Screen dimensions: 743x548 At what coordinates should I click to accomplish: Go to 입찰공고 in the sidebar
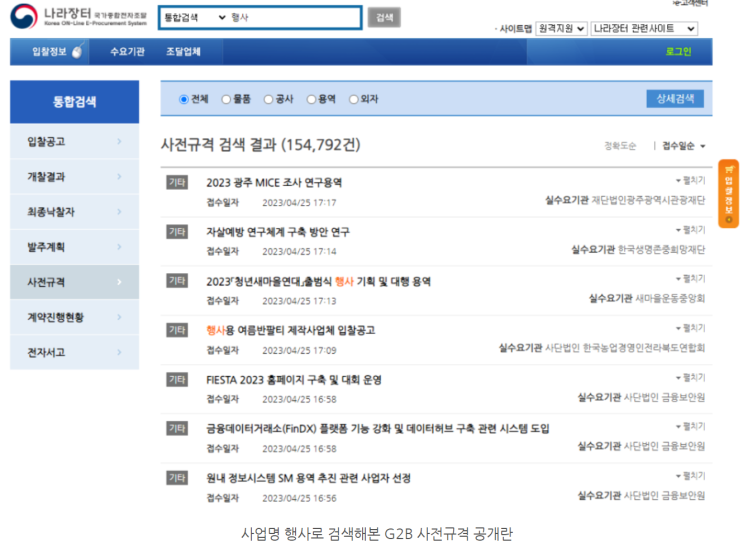tap(74, 141)
